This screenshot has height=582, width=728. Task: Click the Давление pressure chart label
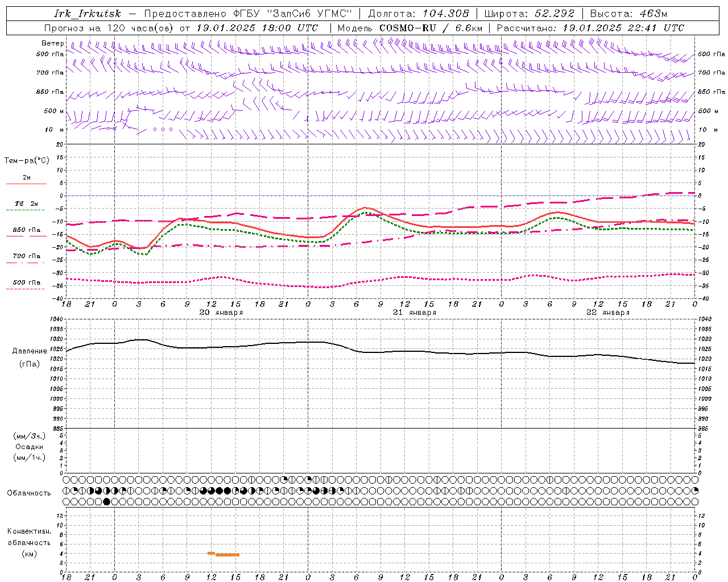tap(30, 351)
